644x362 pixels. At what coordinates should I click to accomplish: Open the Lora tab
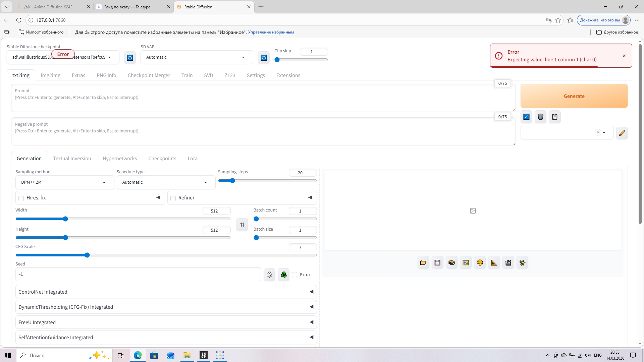192,159
